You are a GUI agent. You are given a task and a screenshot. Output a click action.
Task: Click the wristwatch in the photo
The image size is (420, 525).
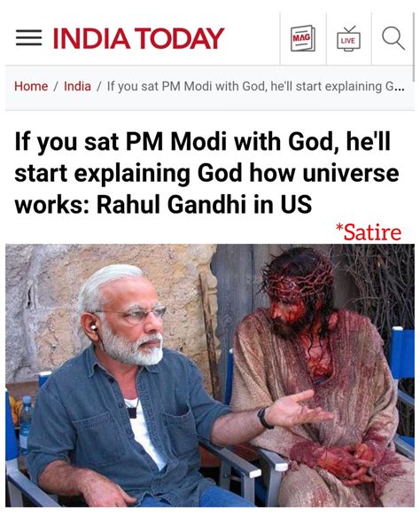tap(265, 418)
